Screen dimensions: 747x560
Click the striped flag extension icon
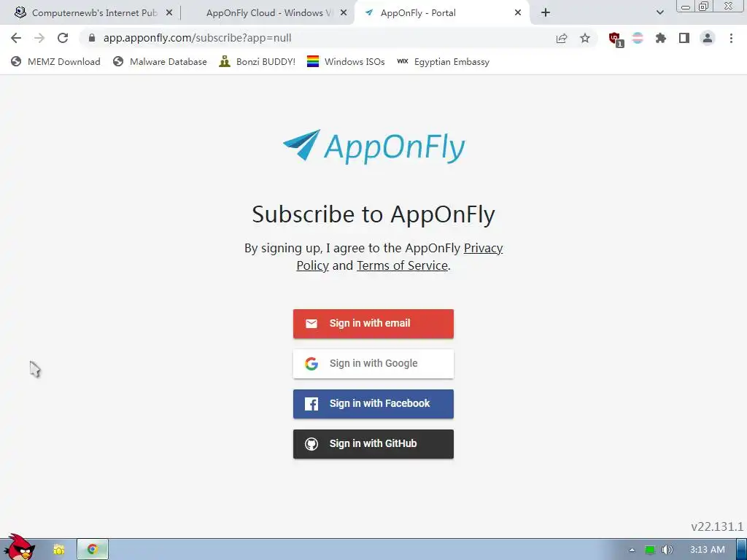click(638, 38)
